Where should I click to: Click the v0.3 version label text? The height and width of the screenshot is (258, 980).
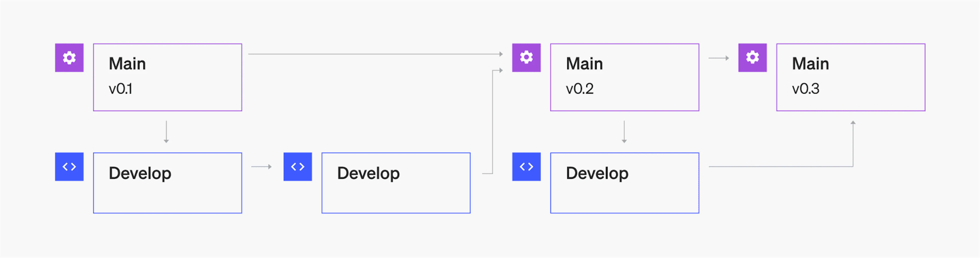805,89
